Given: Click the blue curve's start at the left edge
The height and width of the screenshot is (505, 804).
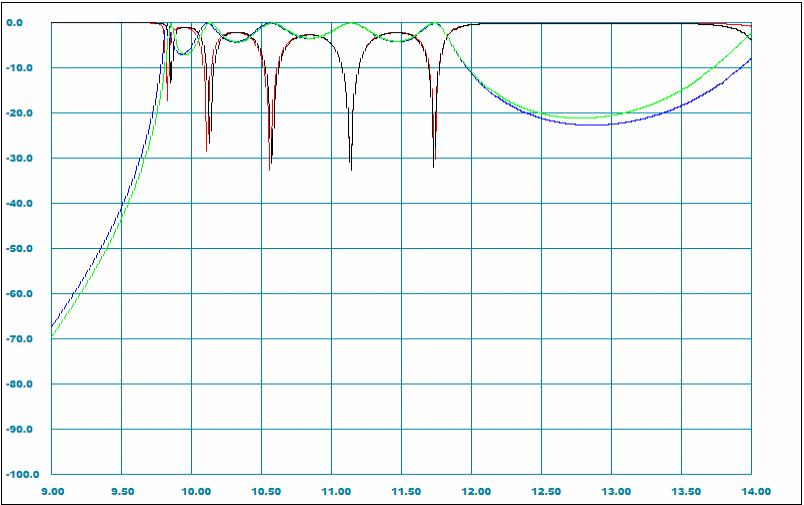Looking at the screenshot, I should [x=53, y=326].
